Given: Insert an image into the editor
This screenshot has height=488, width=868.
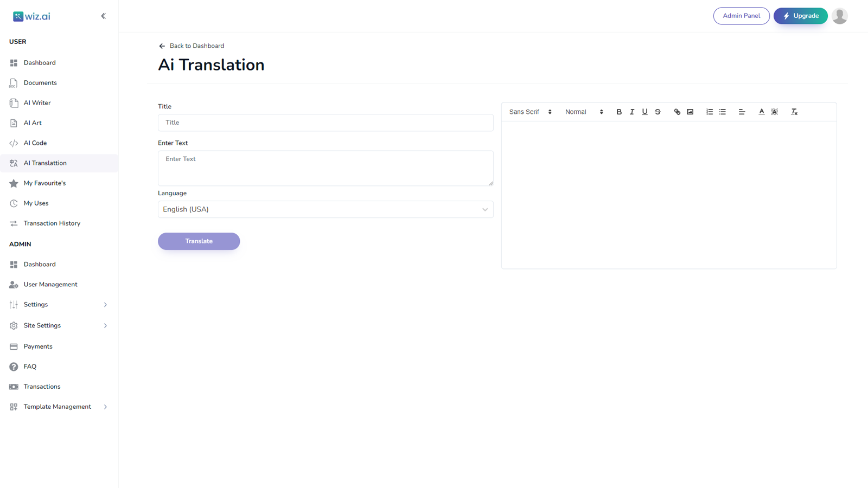Looking at the screenshot, I should tap(690, 112).
